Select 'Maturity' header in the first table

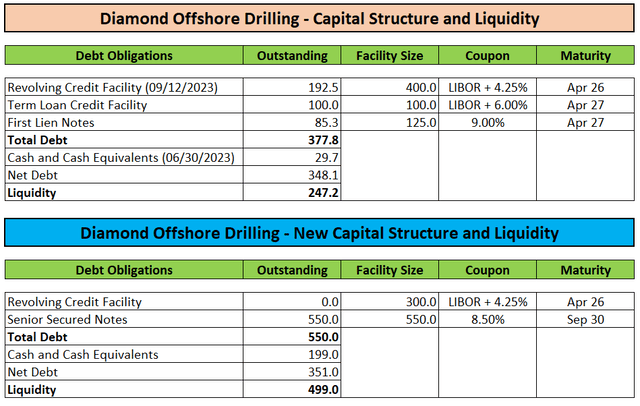pos(585,55)
